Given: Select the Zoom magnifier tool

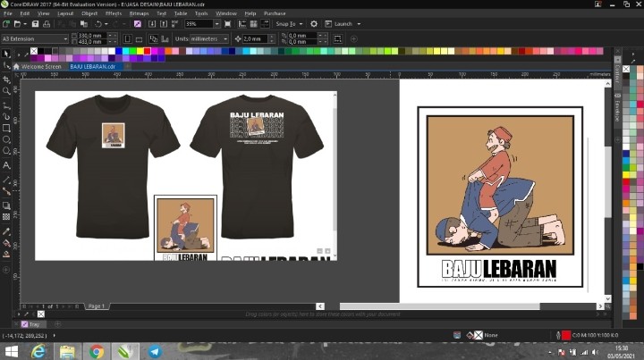Looking at the screenshot, I should tap(6, 90).
